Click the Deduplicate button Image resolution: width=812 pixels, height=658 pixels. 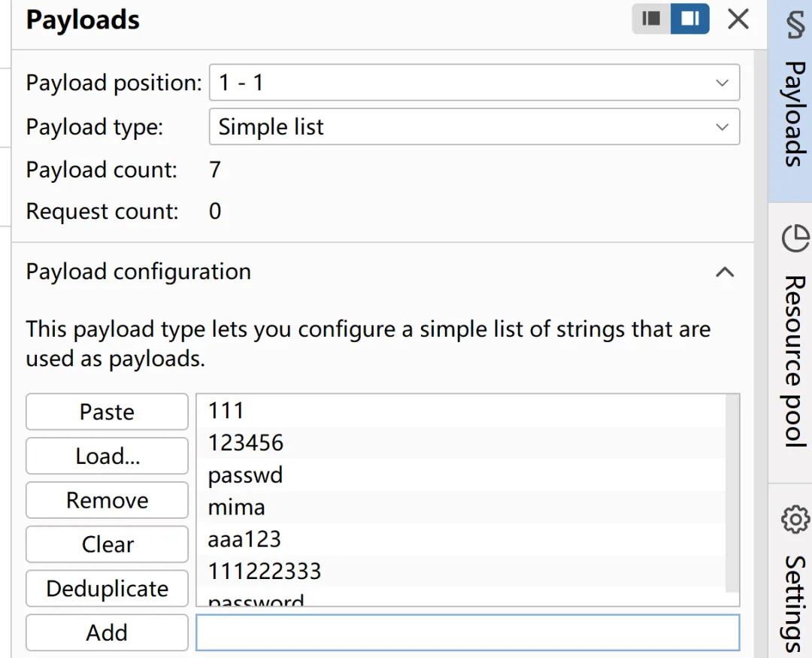coord(107,589)
